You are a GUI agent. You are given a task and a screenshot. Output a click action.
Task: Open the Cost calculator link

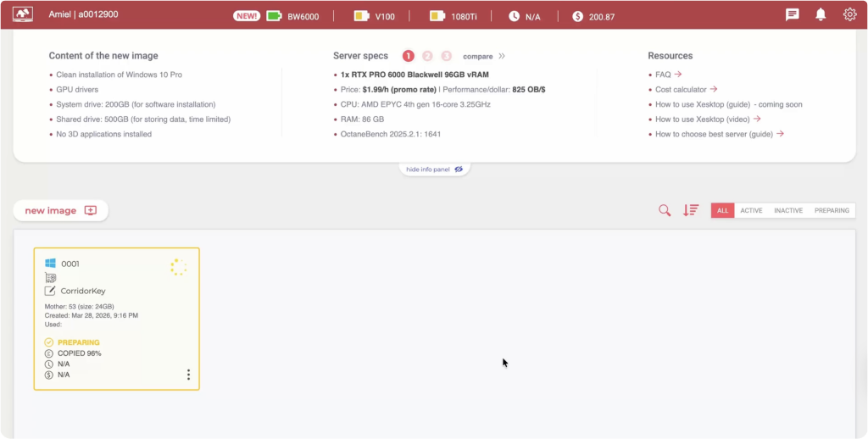[x=687, y=89]
